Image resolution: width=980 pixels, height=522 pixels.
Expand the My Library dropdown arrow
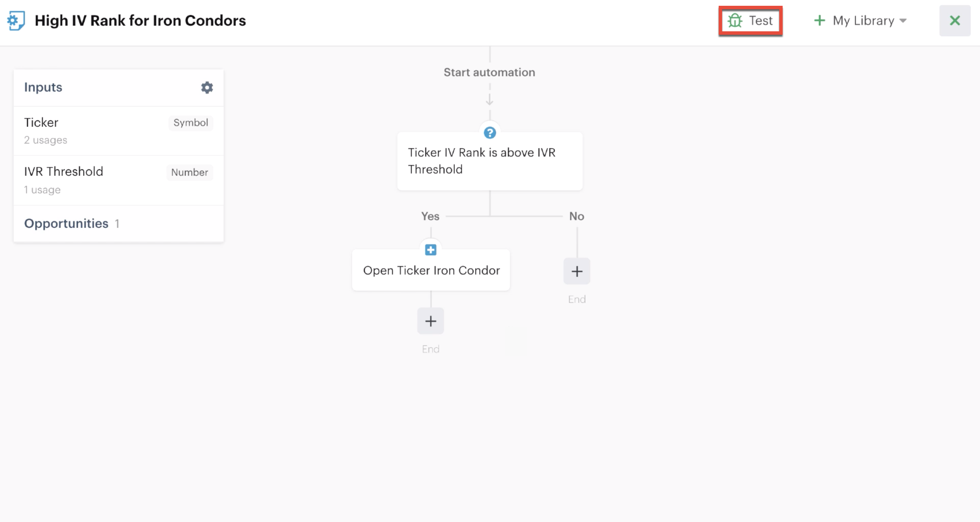point(903,21)
